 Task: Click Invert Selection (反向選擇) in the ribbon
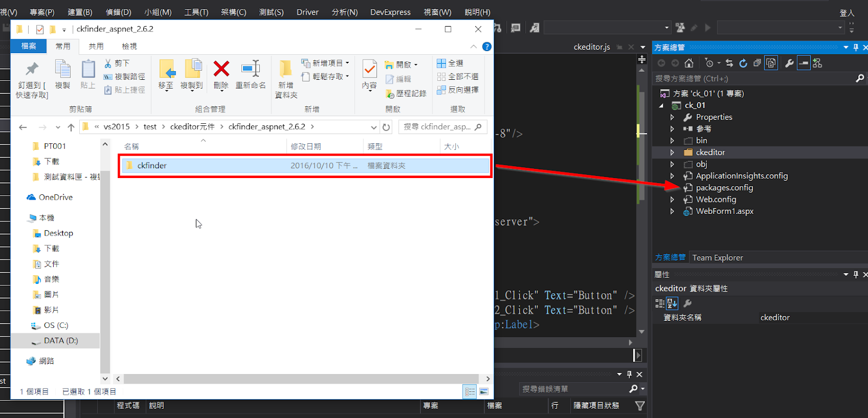[458, 90]
